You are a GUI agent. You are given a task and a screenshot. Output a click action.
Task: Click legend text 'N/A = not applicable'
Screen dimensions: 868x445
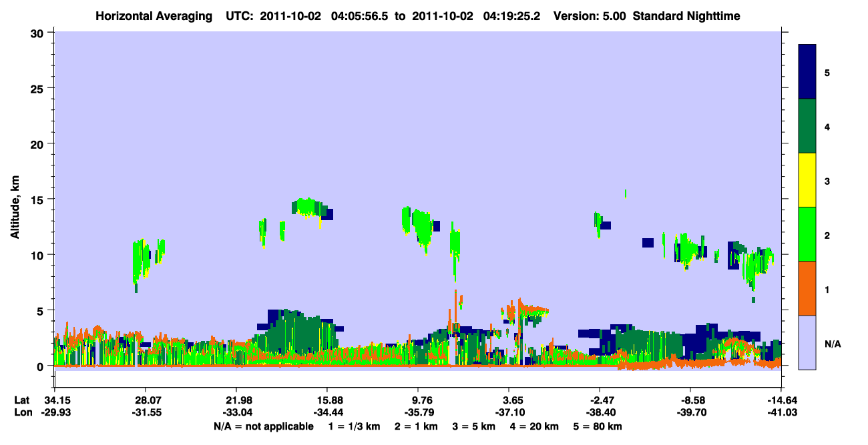point(264,426)
